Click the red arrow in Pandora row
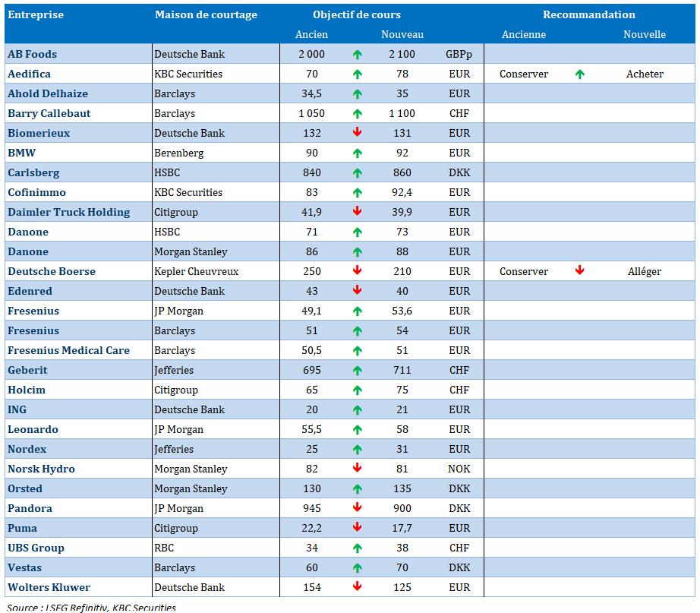Screen dimensions: 700x613 (357, 508)
